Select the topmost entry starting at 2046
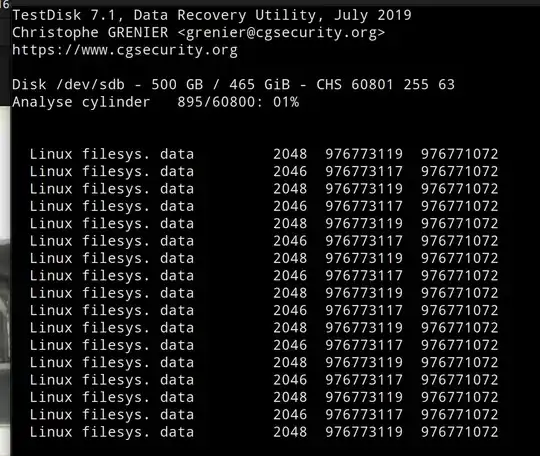540x456 pixels. [264, 171]
